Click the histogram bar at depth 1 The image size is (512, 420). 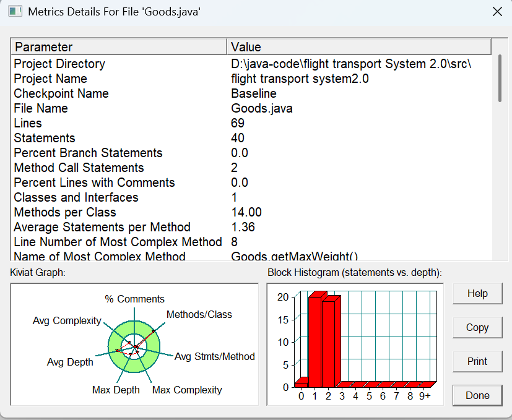[315, 341]
